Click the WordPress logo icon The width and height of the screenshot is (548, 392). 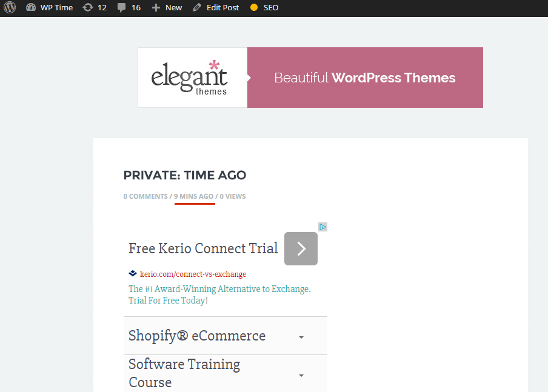click(10, 7)
